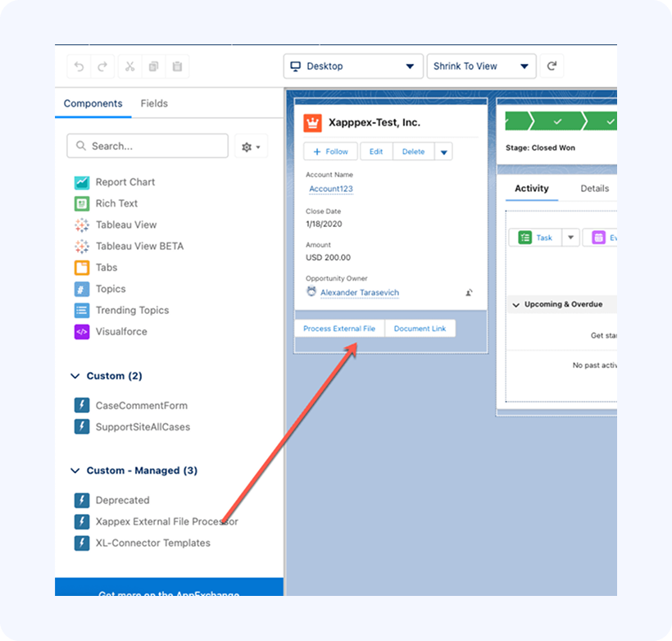Screen dimensions: 672x641
Task: Click the undo arrow icon
Action: pyautogui.click(x=79, y=66)
